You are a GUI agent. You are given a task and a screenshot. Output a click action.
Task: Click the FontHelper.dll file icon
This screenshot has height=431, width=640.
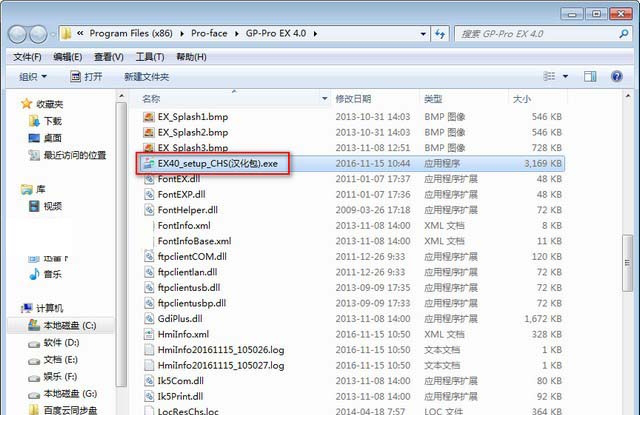[149, 210]
